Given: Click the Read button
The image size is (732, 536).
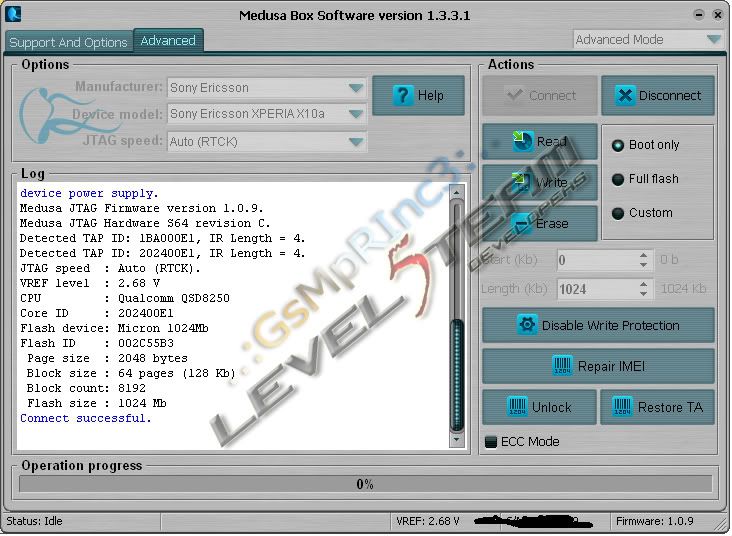Looking at the screenshot, I should (x=540, y=141).
